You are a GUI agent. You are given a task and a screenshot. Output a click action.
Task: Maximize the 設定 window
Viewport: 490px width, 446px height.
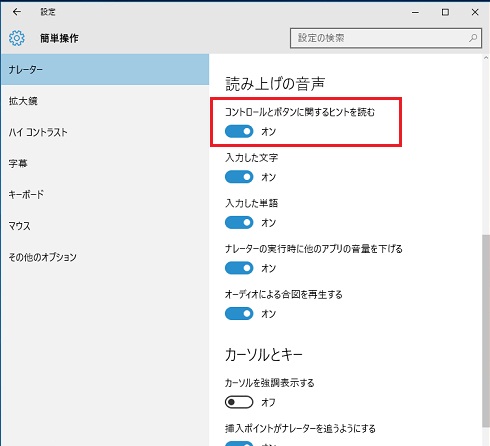(445, 12)
